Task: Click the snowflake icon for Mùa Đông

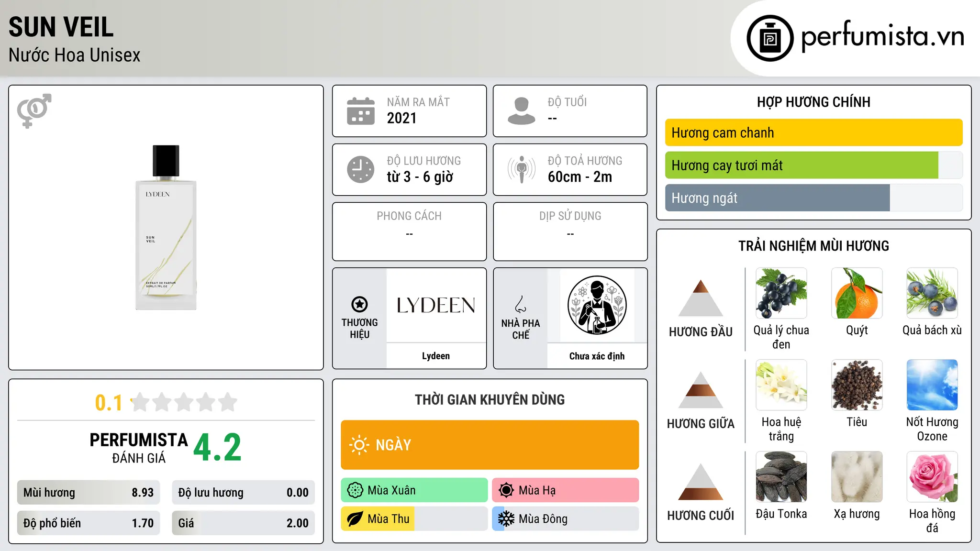Action: (506, 519)
